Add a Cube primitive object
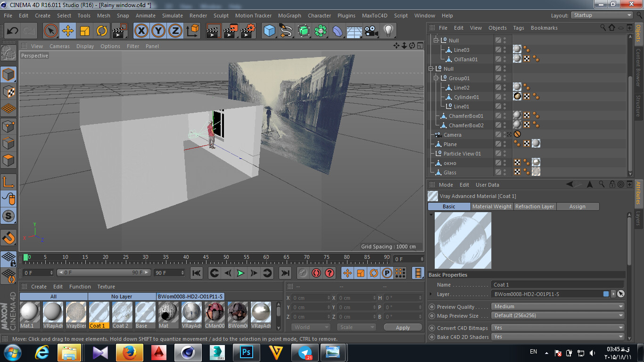 (x=269, y=31)
